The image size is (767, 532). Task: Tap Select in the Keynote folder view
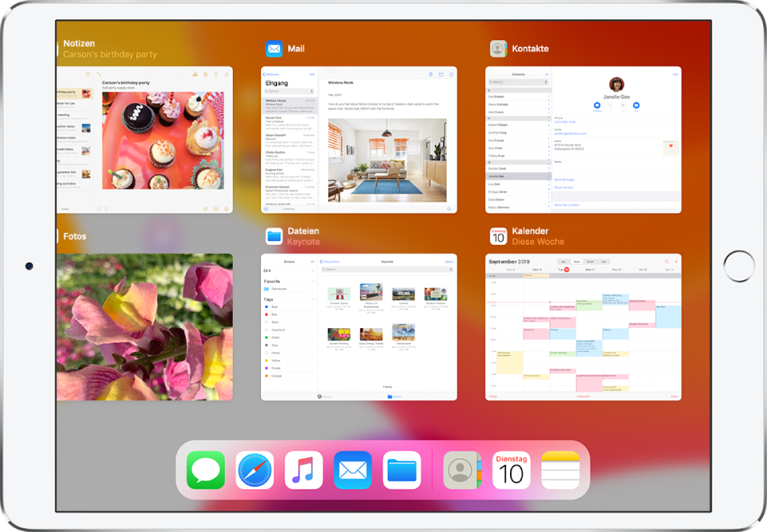(x=449, y=262)
